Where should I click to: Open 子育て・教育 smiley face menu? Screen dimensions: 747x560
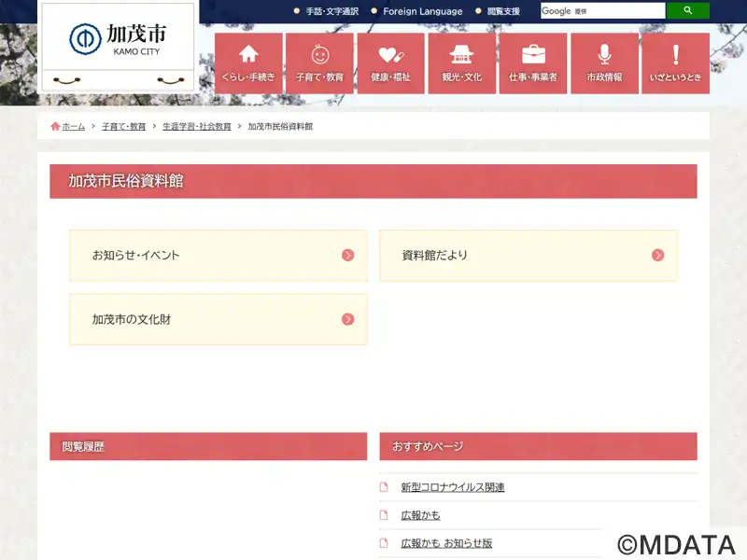point(319,63)
